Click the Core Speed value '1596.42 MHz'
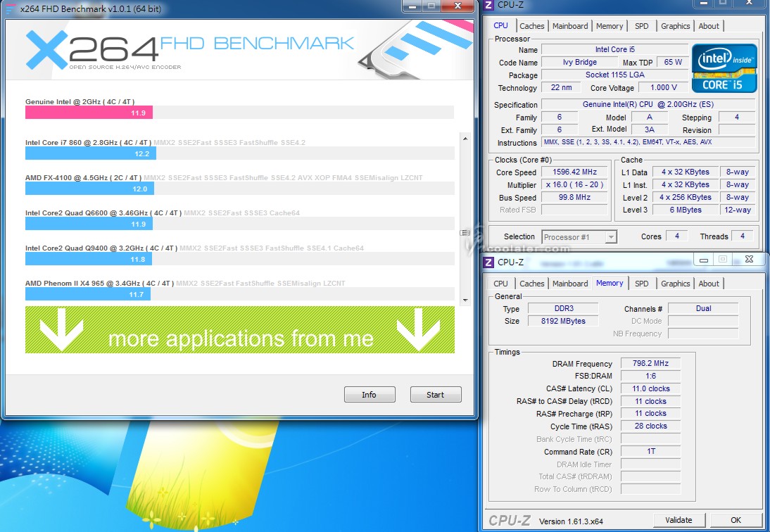 (574, 172)
